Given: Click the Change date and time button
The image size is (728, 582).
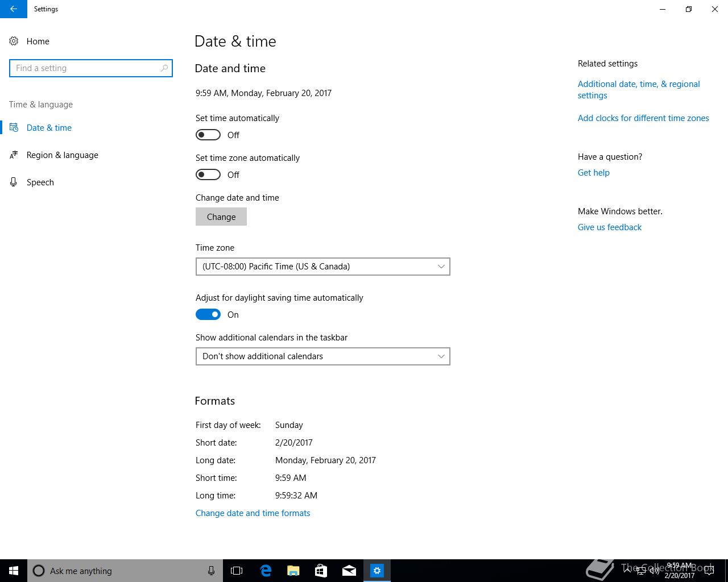Looking at the screenshot, I should (221, 217).
